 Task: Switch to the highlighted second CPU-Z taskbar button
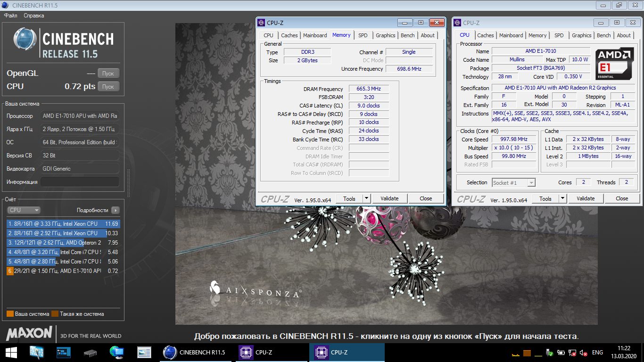(x=347, y=352)
